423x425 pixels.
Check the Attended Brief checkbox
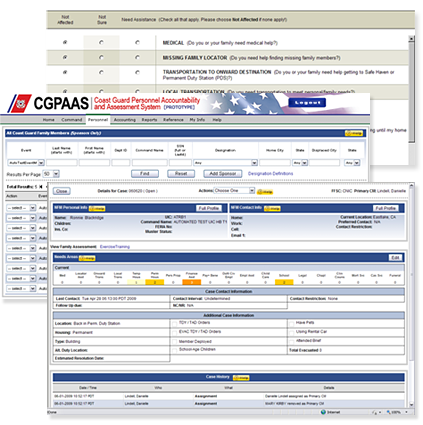[291, 341]
